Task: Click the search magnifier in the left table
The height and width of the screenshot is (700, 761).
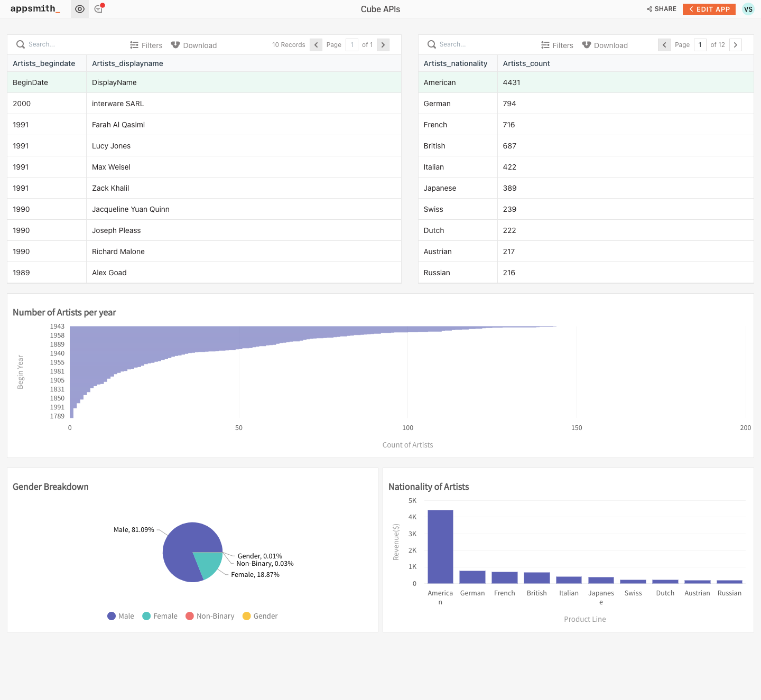Action: coord(20,44)
